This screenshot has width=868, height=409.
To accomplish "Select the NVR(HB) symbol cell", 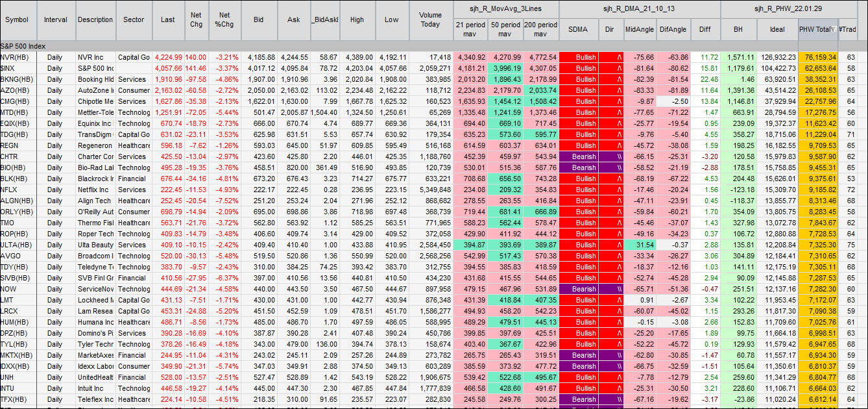I will [x=18, y=57].
